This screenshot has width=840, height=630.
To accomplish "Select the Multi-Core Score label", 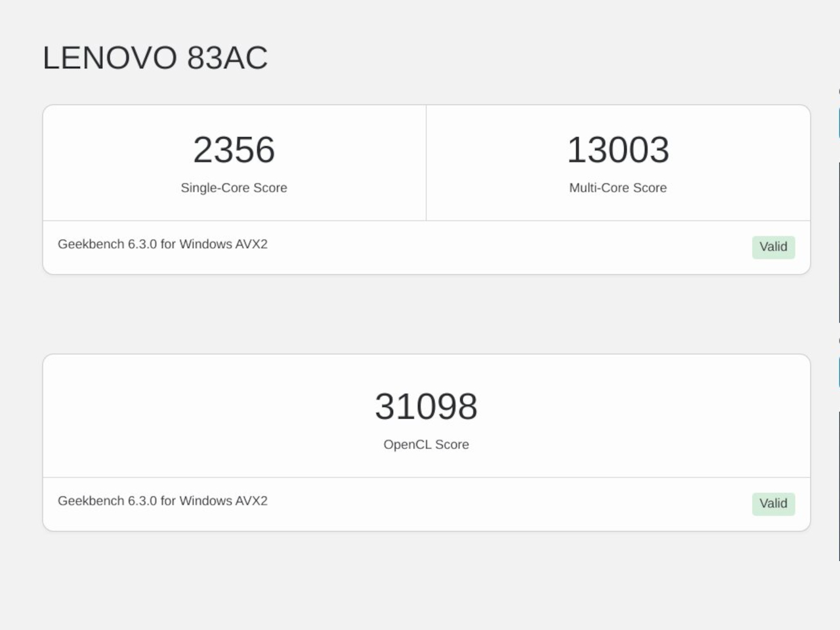I will pyautogui.click(x=618, y=188).
